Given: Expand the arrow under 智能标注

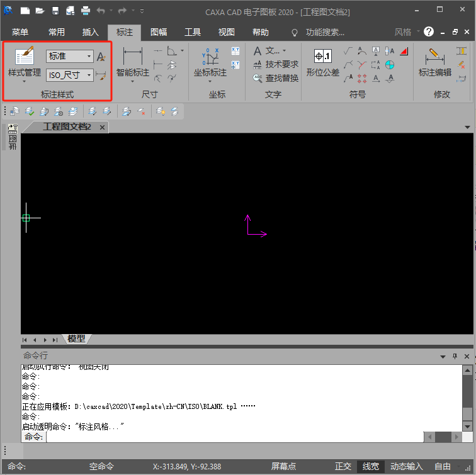Looking at the screenshot, I should pos(132,81).
